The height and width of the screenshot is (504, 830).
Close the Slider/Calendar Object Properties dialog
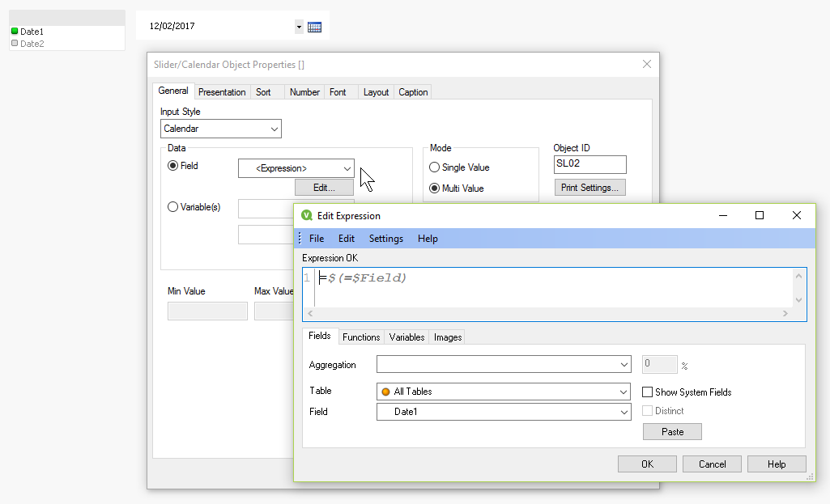[x=646, y=65]
